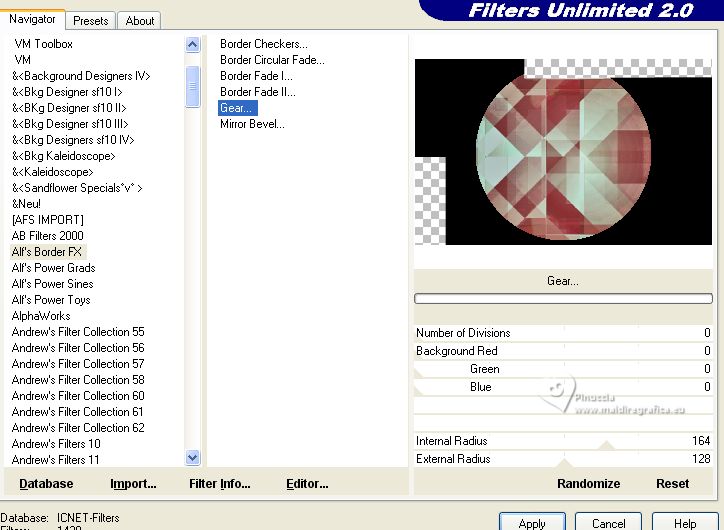
Task: Switch to the Navigator tab
Action: [x=32, y=19]
